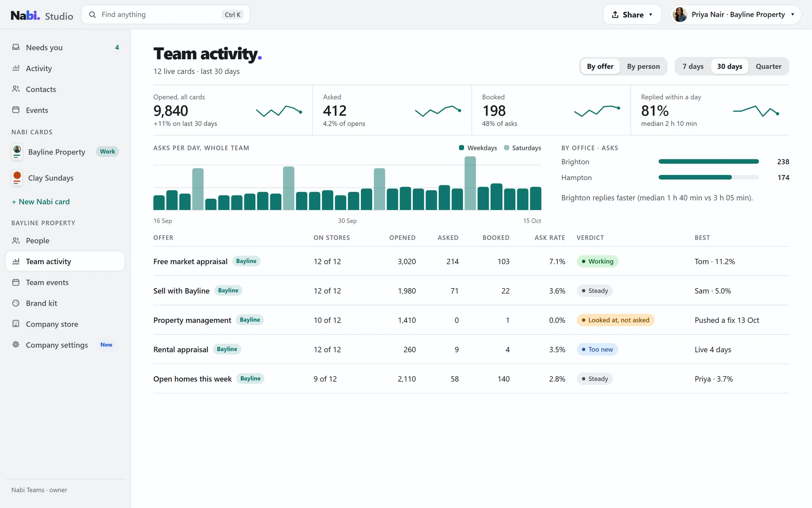Click the Brighton asks progress bar
This screenshot has height=508, width=812.
[x=708, y=161]
